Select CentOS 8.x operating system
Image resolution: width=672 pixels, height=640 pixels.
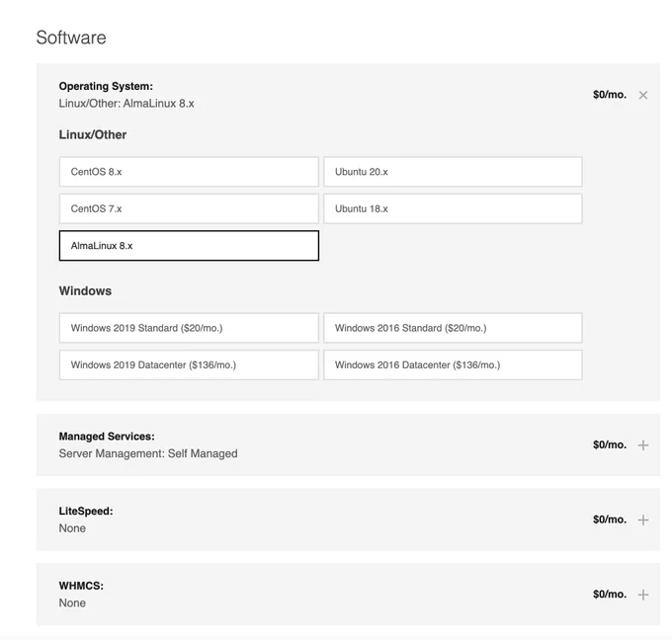point(189,172)
